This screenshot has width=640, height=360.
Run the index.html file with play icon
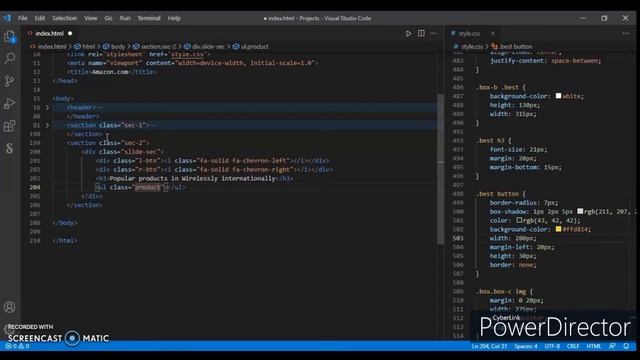point(408,33)
